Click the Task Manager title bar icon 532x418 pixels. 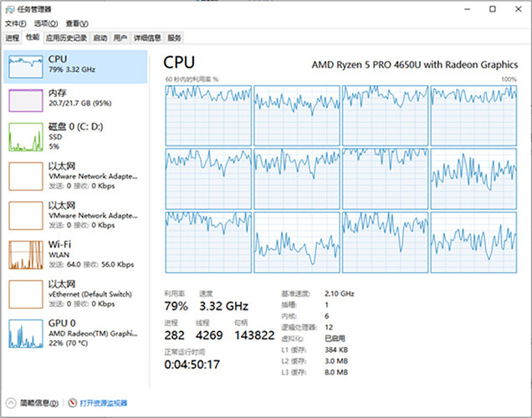click(10, 9)
